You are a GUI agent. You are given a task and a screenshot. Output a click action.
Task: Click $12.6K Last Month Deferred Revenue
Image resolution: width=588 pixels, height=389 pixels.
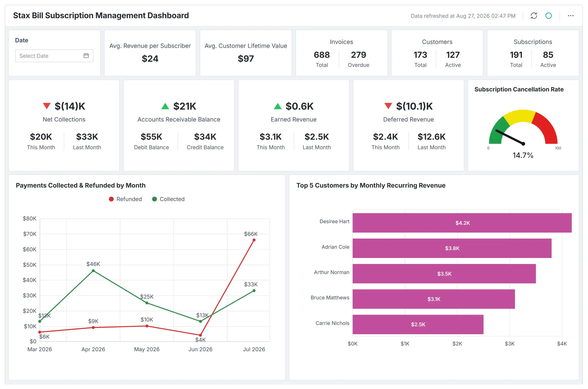pos(431,137)
